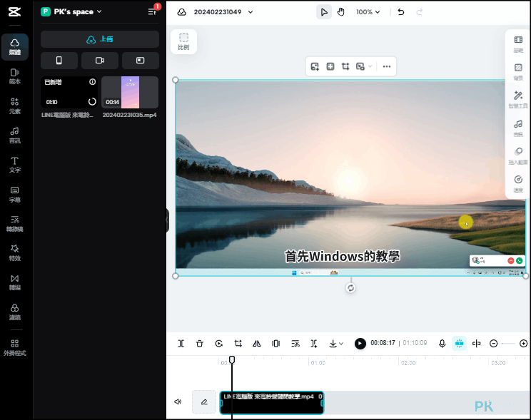Play the timeline preview
This screenshot has height=420, width=531.
[x=360, y=344]
